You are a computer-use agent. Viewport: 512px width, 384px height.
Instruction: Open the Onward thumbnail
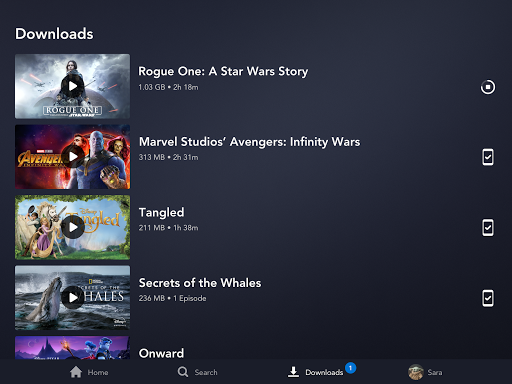point(72,348)
